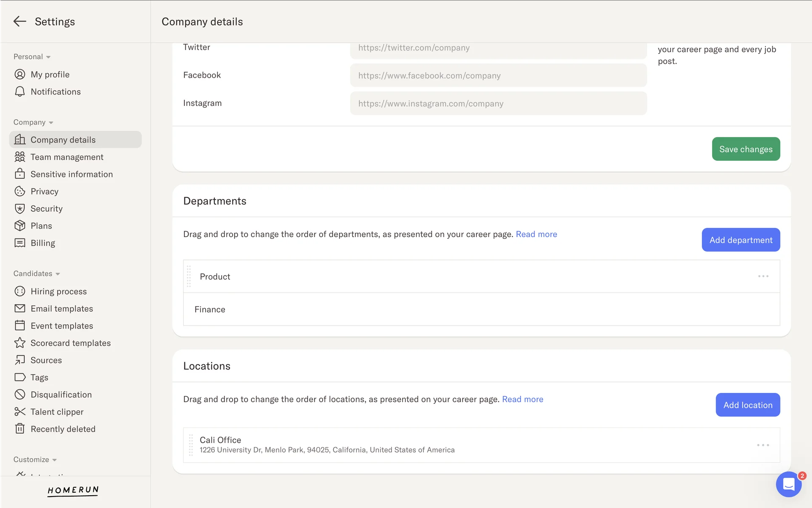Click the Talent clipper scissors icon
812x508 pixels.
pyautogui.click(x=19, y=411)
